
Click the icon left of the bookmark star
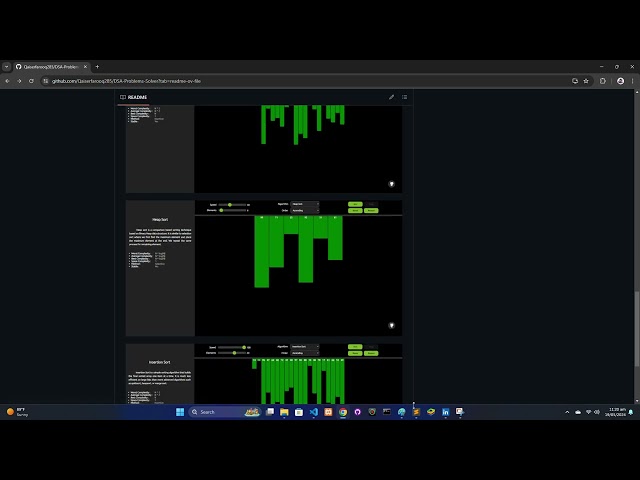coord(575,81)
